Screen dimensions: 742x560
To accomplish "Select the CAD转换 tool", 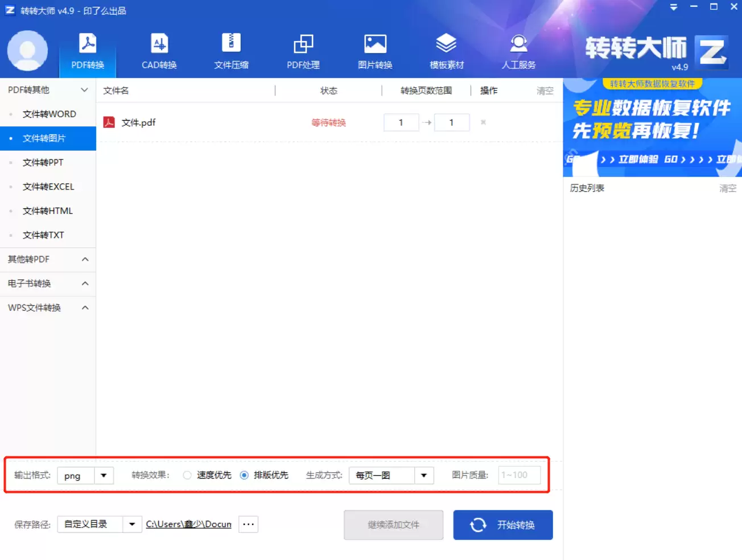I will coord(159,51).
